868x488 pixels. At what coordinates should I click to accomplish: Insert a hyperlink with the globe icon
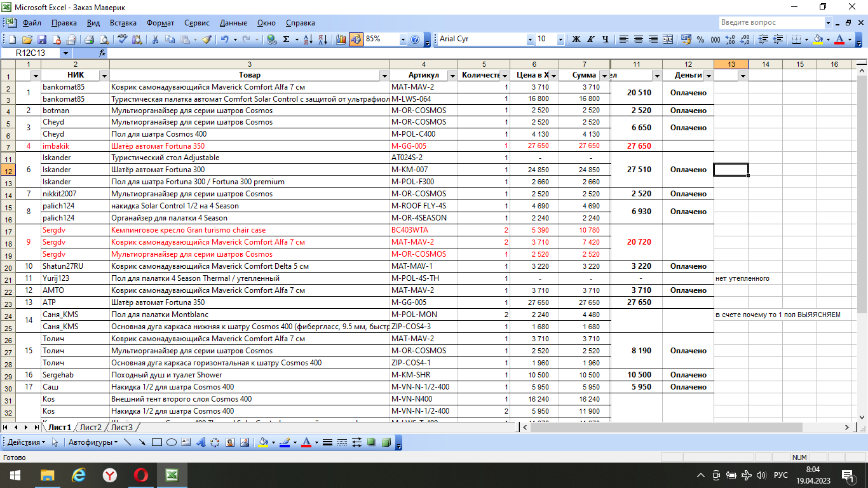[272, 39]
